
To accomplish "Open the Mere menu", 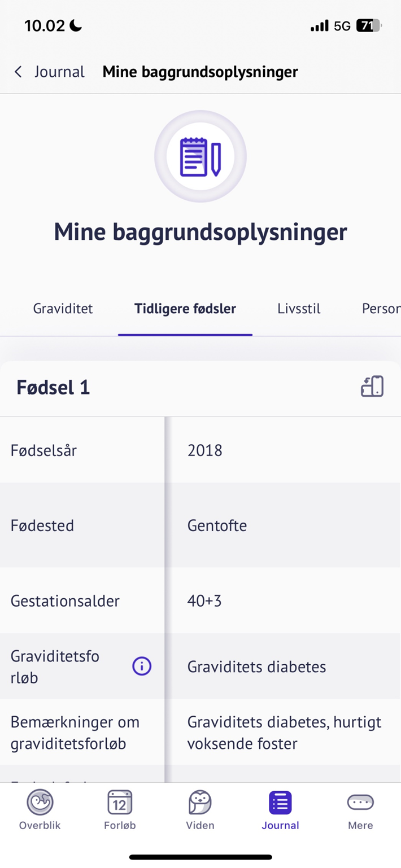I will [x=360, y=810].
